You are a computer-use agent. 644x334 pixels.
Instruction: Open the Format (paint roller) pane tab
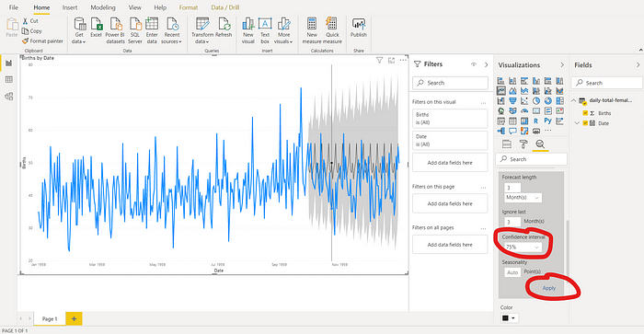click(x=523, y=144)
